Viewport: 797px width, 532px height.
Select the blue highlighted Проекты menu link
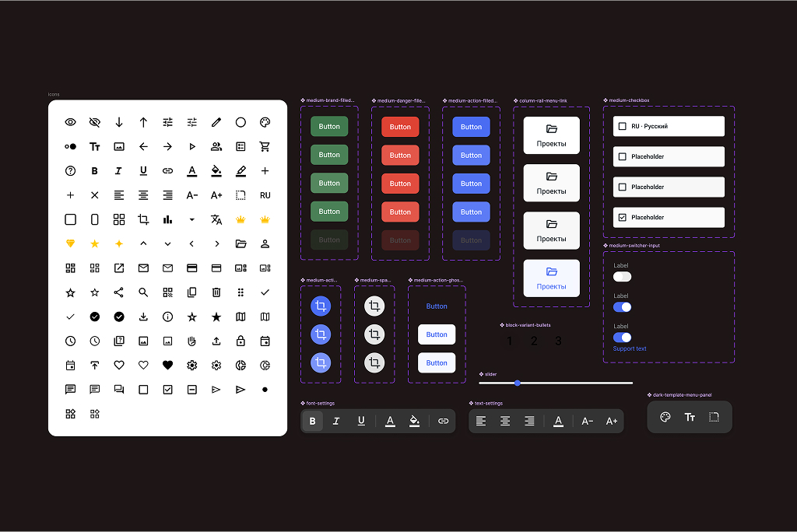[551, 278]
